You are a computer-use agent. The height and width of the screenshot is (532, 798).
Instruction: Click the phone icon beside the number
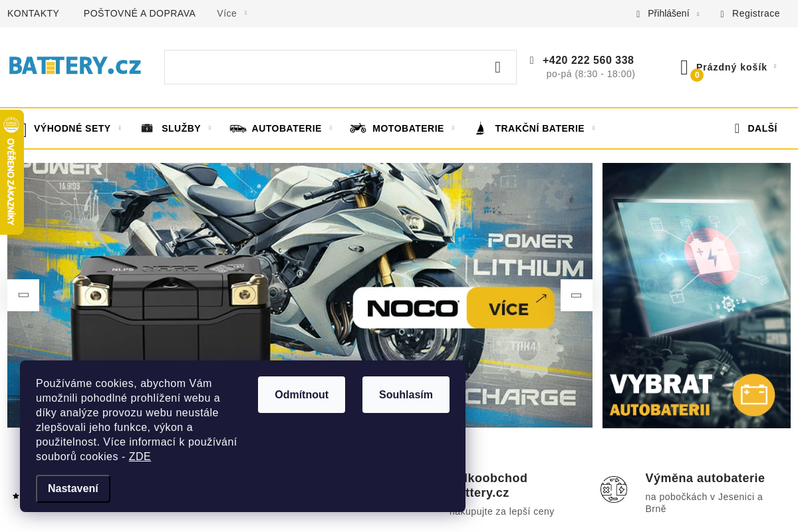point(531,60)
